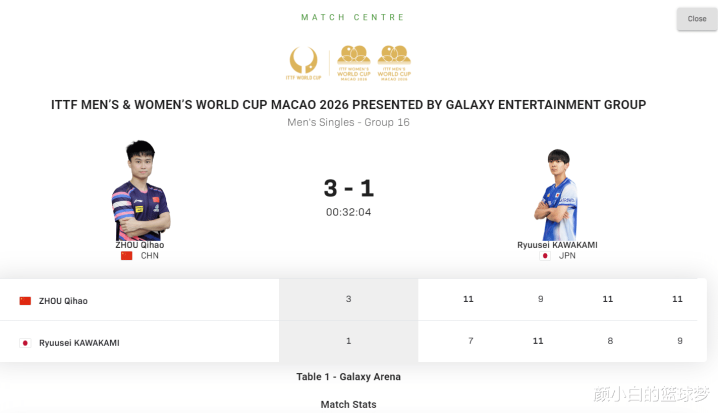Click China flag under ZHOU Qihao's photo

[x=126, y=256]
